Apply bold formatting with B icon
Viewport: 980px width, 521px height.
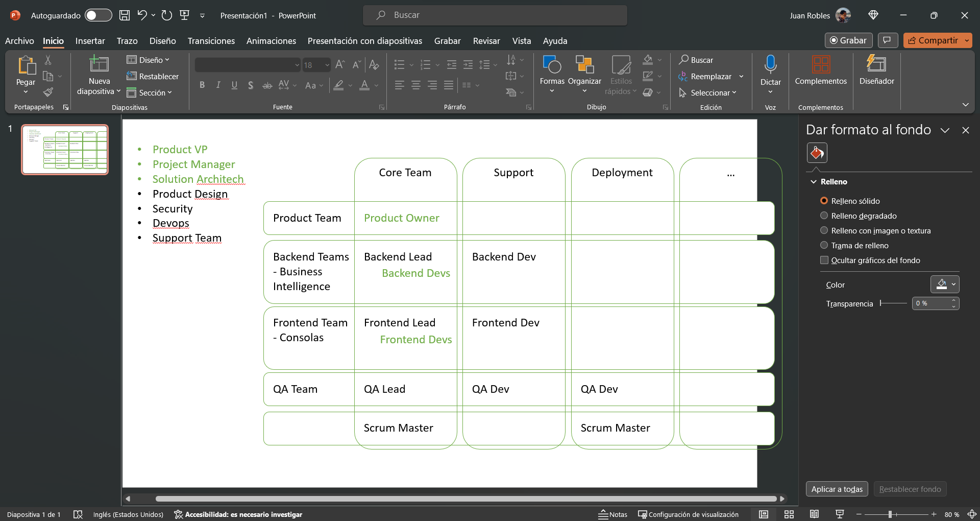click(x=202, y=85)
